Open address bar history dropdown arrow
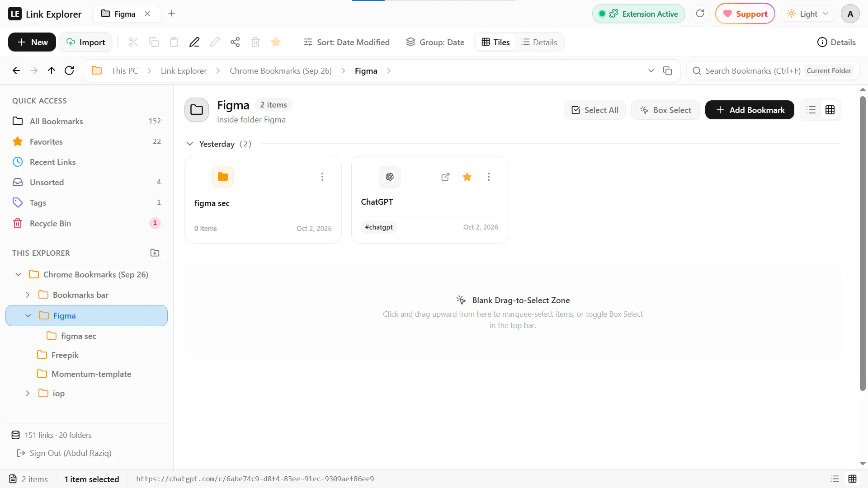The height and width of the screenshot is (488, 868). point(651,71)
